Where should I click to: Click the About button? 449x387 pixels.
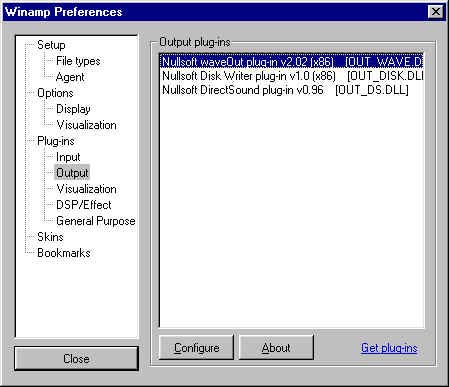click(276, 348)
